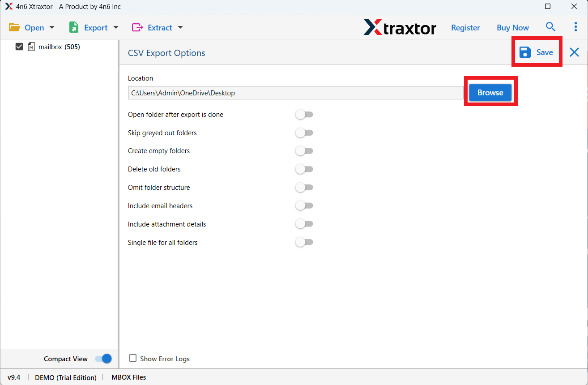Check the Show Error Logs checkbox
This screenshot has height=385, width=588.
(133, 358)
